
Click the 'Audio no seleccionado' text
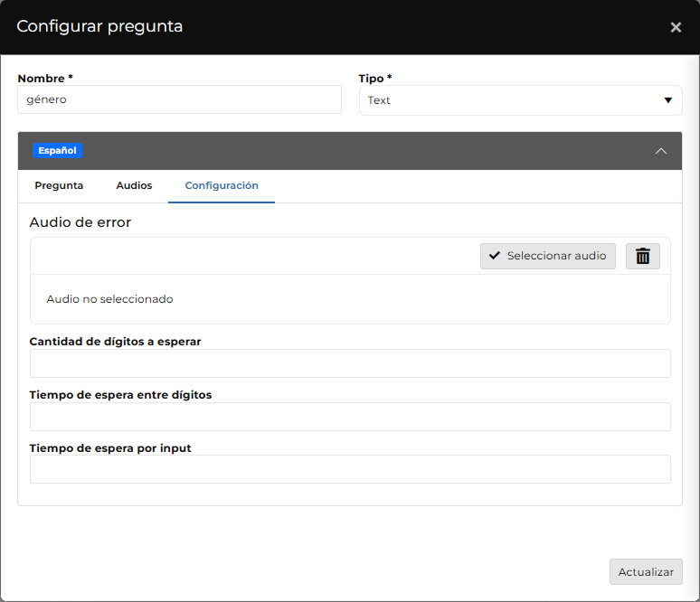[109, 299]
